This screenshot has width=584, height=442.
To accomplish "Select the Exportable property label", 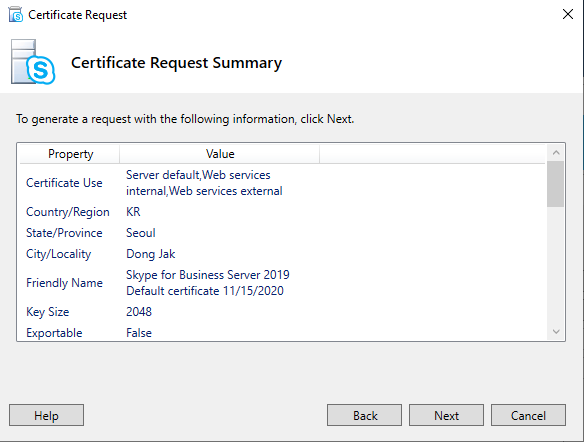I will [54, 333].
